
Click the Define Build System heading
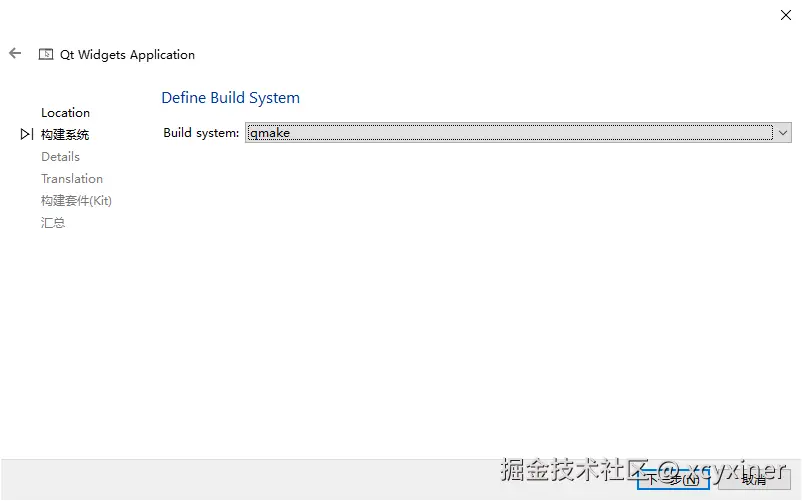[231, 98]
